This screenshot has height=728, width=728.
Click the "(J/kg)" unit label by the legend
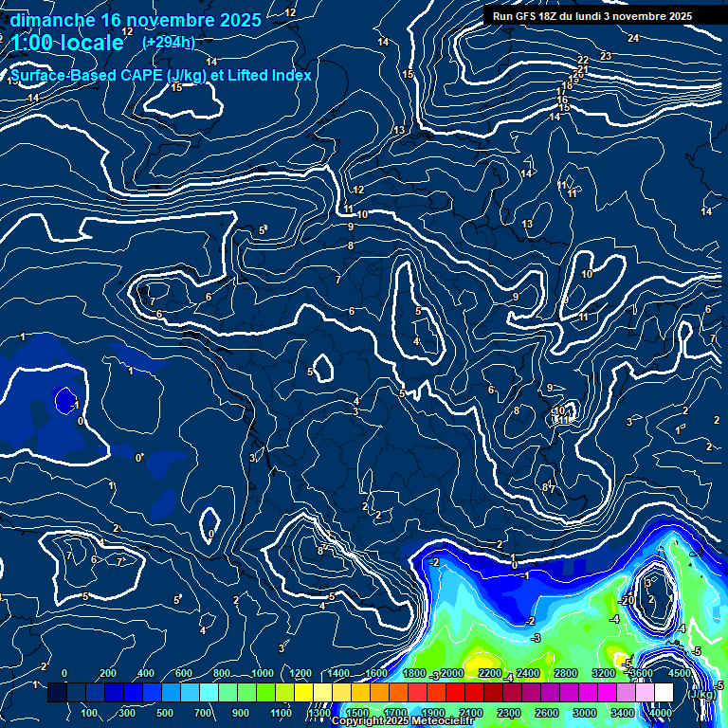point(701,694)
